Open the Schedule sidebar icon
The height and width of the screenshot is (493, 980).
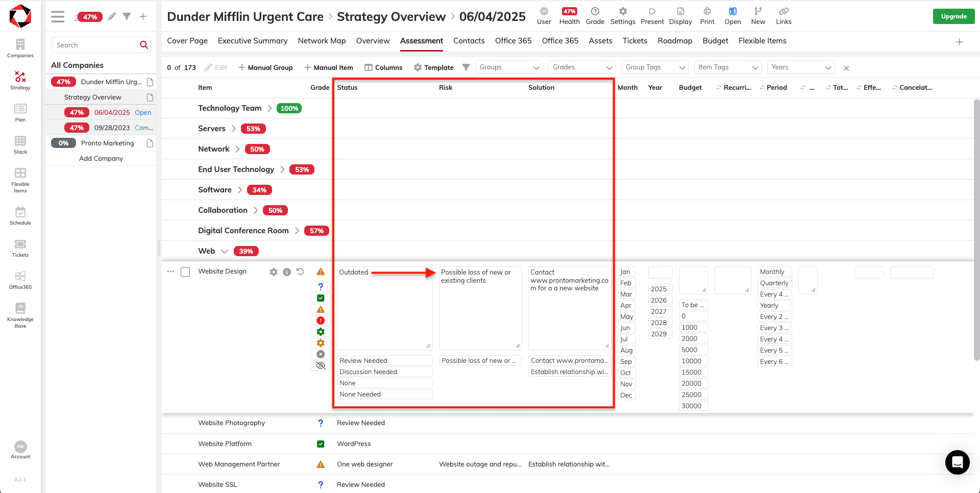click(x=20, y=216)
